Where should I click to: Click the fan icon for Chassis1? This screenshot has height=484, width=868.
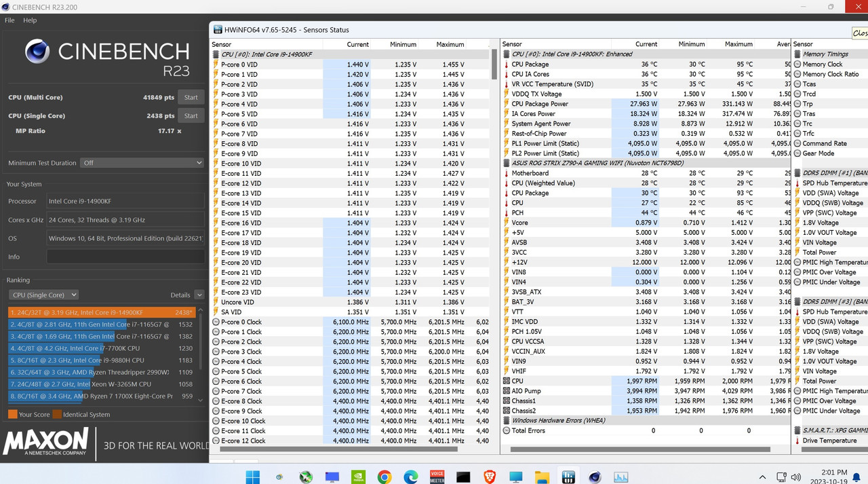tap(507, 401)
